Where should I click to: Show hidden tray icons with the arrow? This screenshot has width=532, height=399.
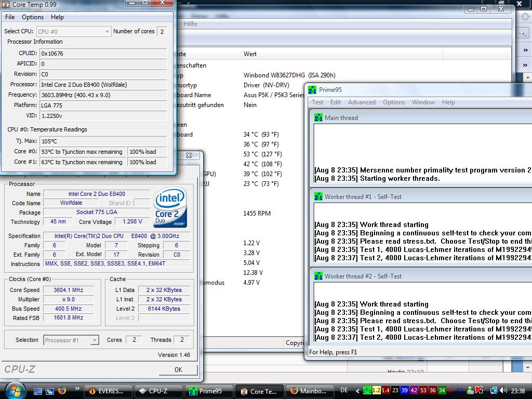pos(357,391)
